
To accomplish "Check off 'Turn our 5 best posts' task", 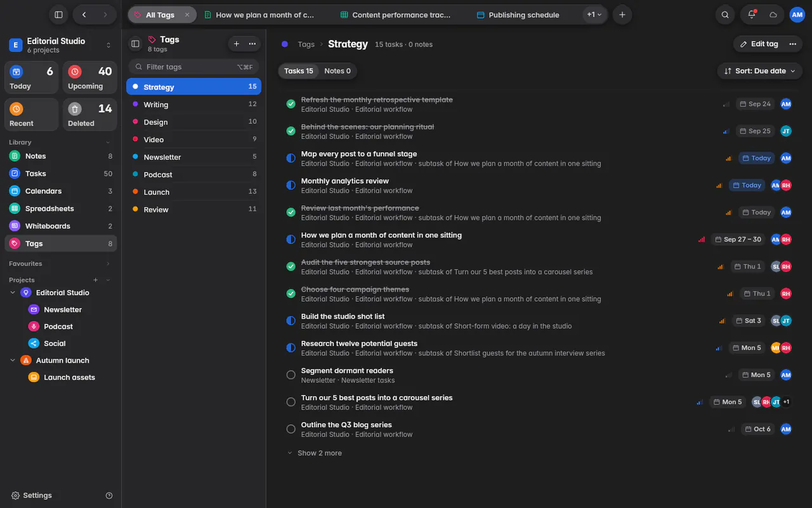I will point(291,402).
